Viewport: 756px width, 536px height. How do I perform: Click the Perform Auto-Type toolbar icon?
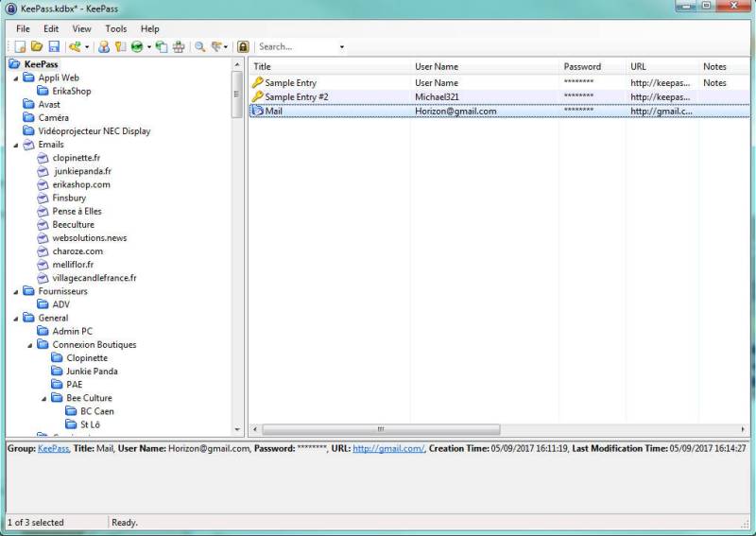179,46
